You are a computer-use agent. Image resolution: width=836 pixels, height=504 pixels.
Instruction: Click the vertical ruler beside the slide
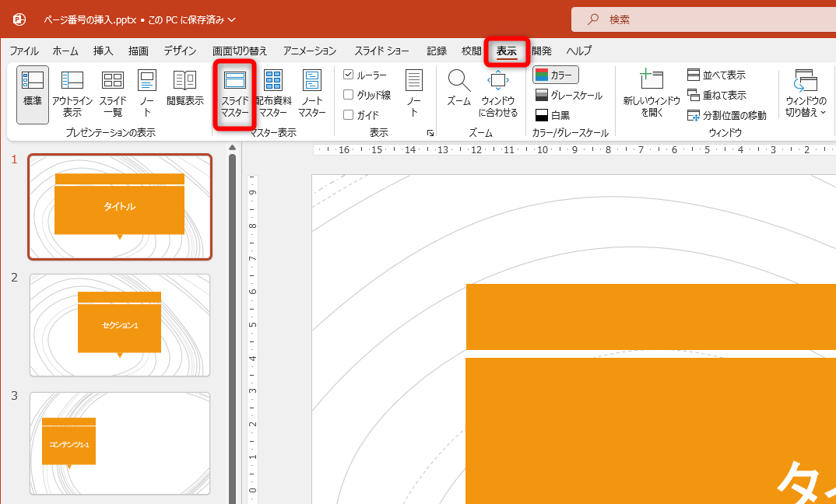coord(253,339)
